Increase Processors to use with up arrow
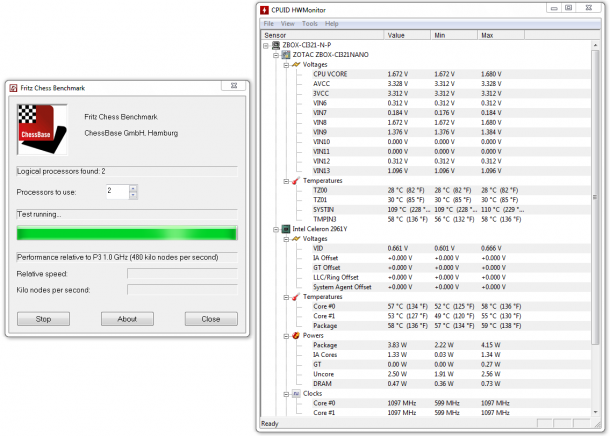The width and height of the screenshot is (610, 436). (133, 188)
